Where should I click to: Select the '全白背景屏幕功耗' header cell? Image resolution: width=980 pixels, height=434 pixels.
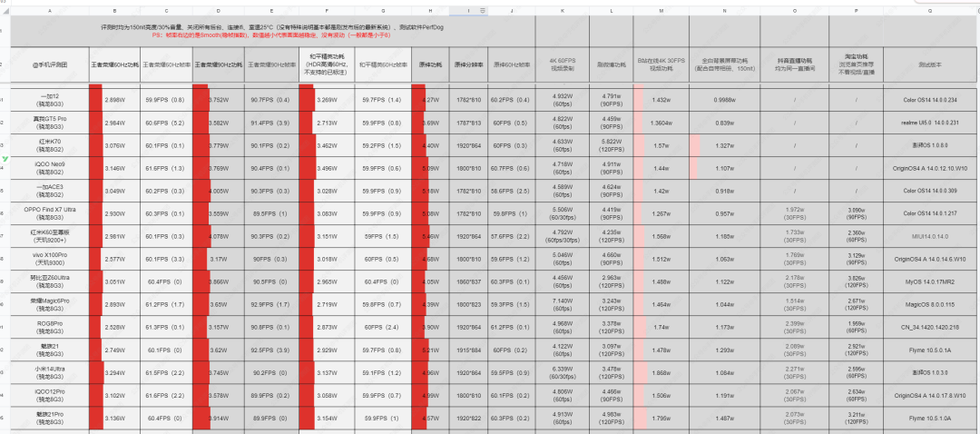coord(724,64)
